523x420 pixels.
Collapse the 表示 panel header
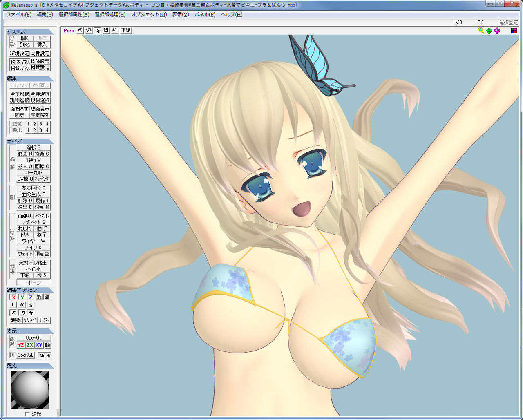click(30, 331)
